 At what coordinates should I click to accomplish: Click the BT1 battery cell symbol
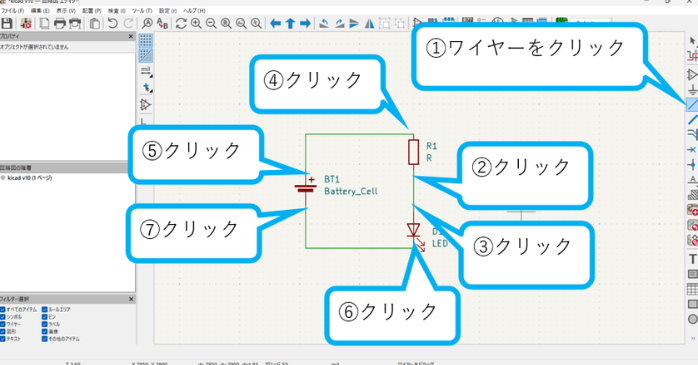[x=306, y=188]
